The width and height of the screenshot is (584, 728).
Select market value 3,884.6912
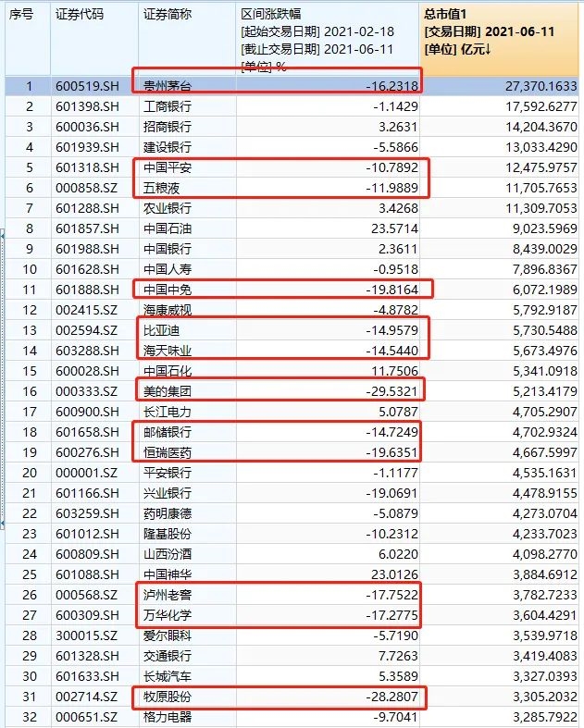point(545,574)
